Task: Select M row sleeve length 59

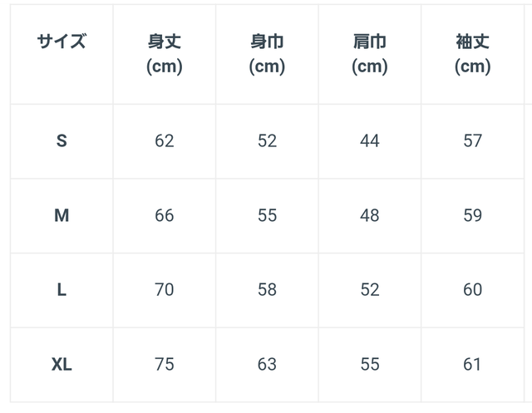Action: [473, 215]
